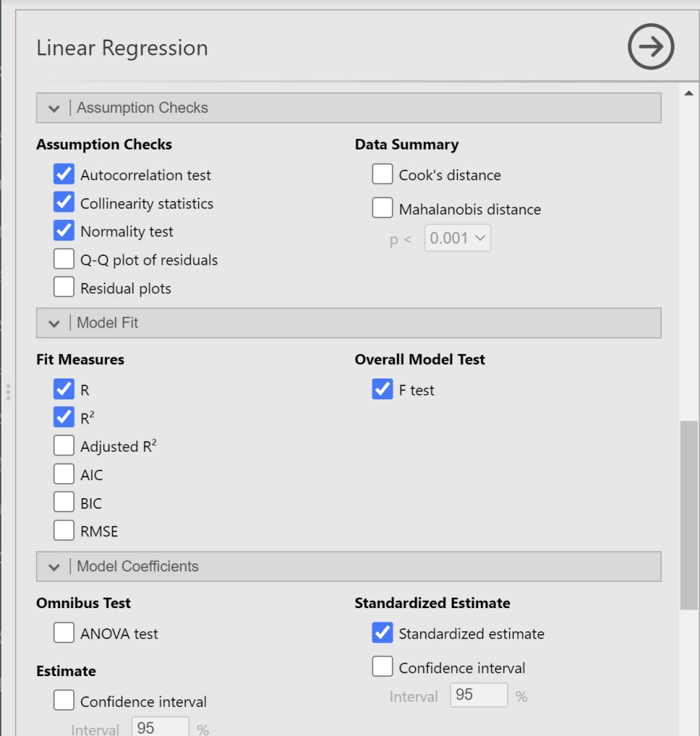Image resolution: width=700 pixels, height=736 pixels.
Task: Disable Collinearity statistics
Action: (x=64, y=203)
